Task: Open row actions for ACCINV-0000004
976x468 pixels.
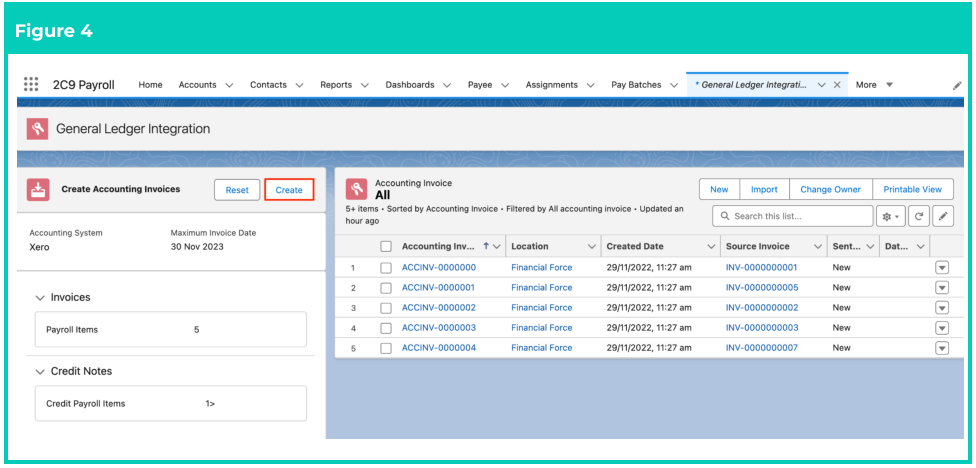Action: coord(942,348)
